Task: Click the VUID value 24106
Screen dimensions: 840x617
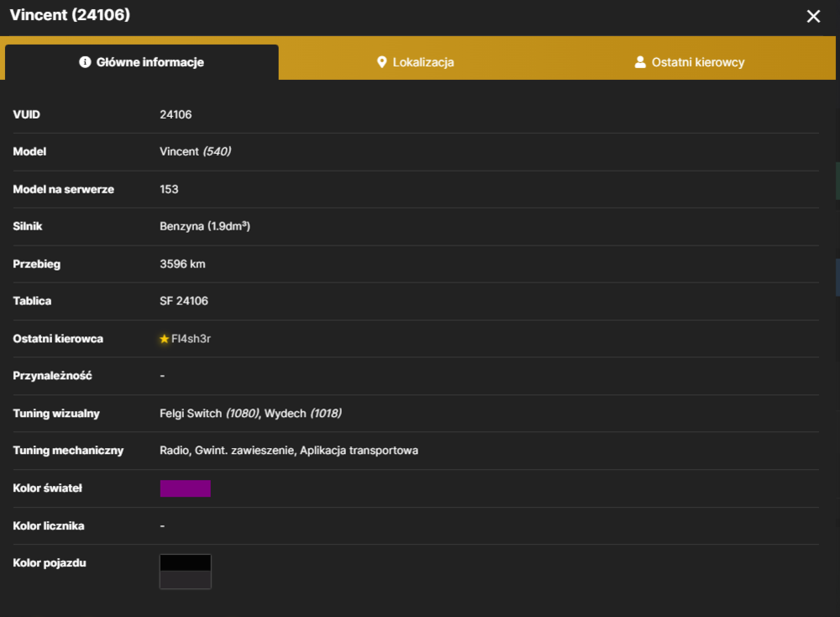Action: (x=176, y=114)
